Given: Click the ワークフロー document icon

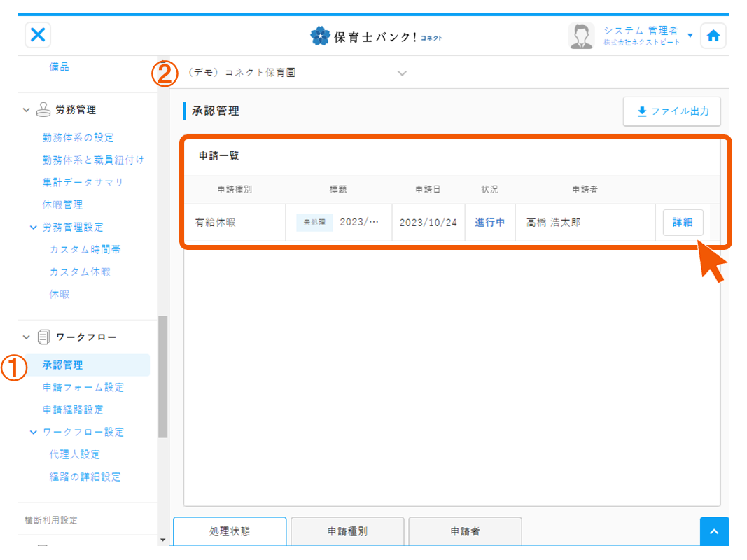Looking at the screenshot, I should pos(43,337).
